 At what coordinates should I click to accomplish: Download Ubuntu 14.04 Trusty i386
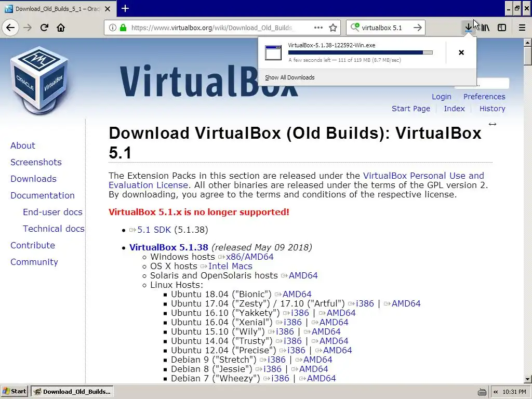(x=292, y=341)
